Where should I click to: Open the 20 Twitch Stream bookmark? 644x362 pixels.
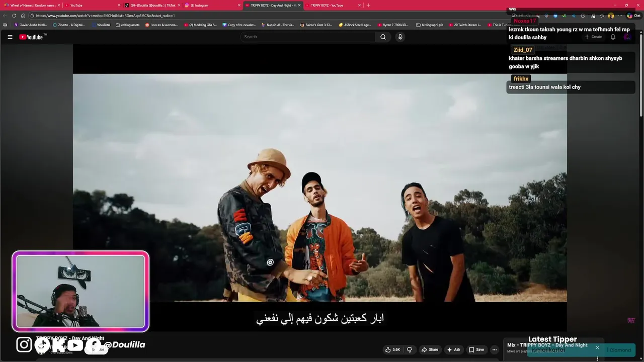[465, 25]
